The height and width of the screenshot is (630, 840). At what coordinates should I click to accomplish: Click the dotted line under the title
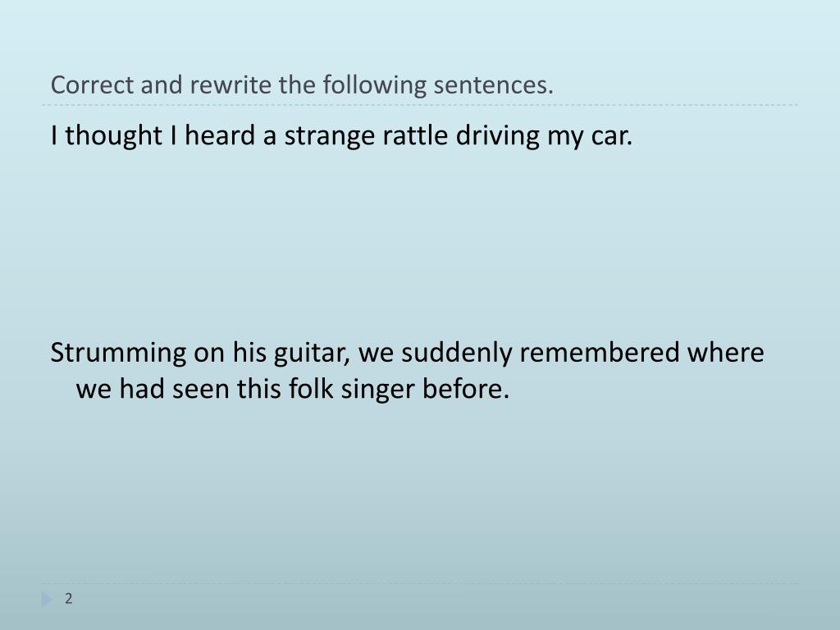[420, 105]
